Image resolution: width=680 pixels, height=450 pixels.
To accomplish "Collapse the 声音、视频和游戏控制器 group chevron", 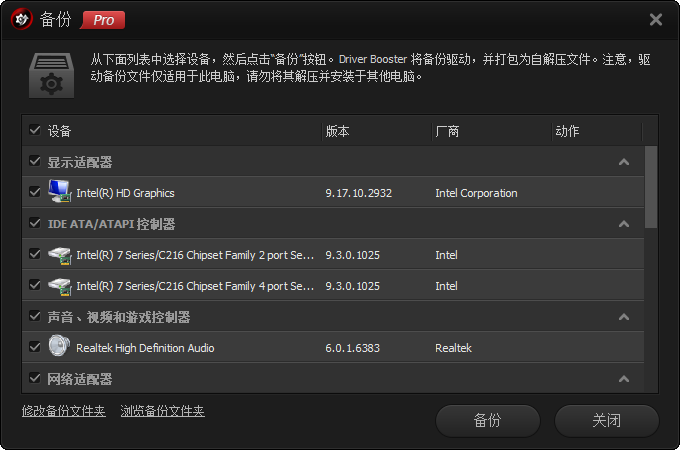I will point(624,317).
